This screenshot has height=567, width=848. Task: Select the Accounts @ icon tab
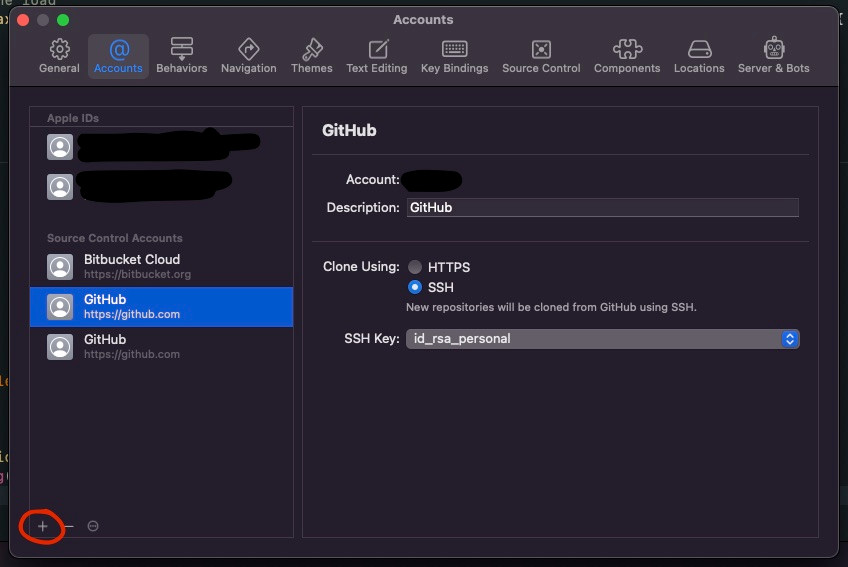coord(119,50)
